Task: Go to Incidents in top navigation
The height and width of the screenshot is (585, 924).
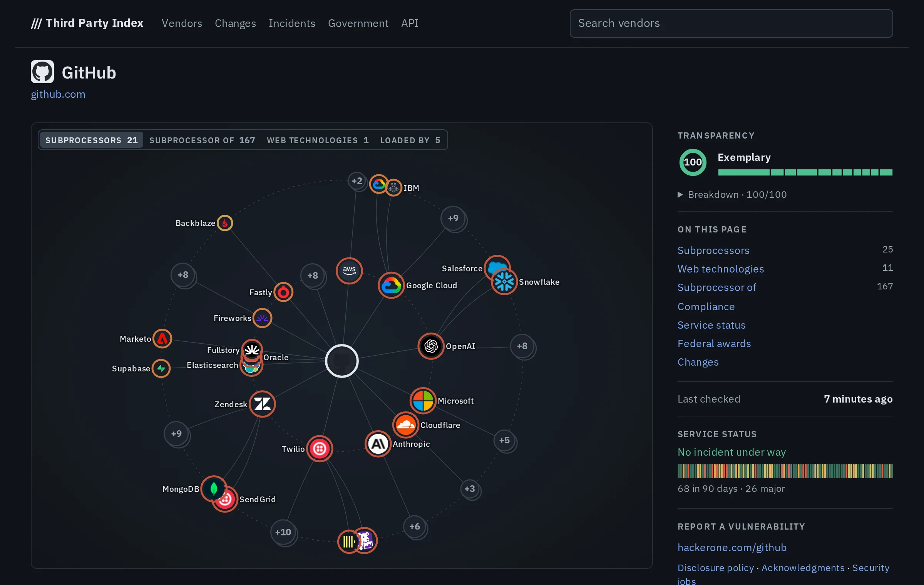Action: [292, 23]
